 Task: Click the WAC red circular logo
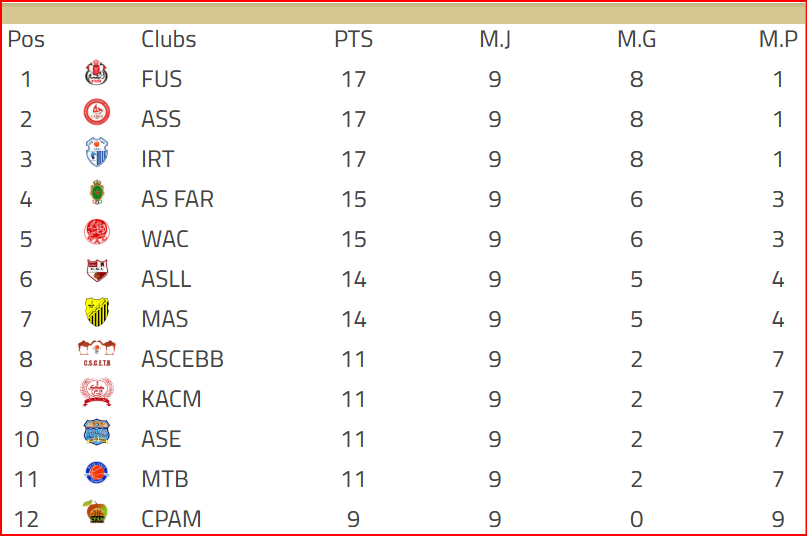pyautogui.click(x=97, y=232)
